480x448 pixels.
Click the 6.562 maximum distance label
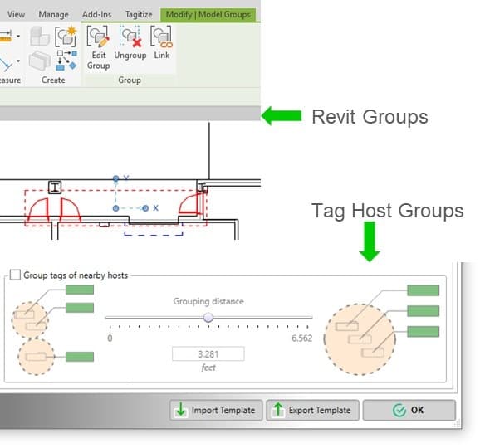click(301, 338)
